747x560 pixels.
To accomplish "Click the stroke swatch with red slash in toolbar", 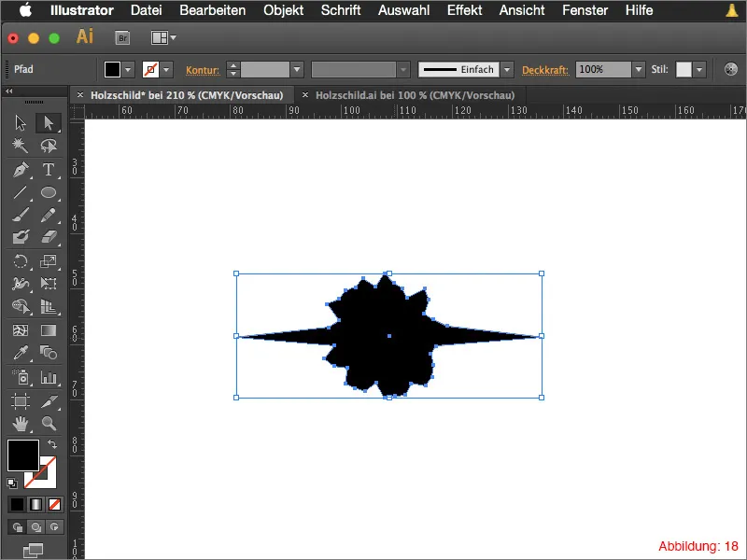I will pyautogui.click(x=46, y=479).
